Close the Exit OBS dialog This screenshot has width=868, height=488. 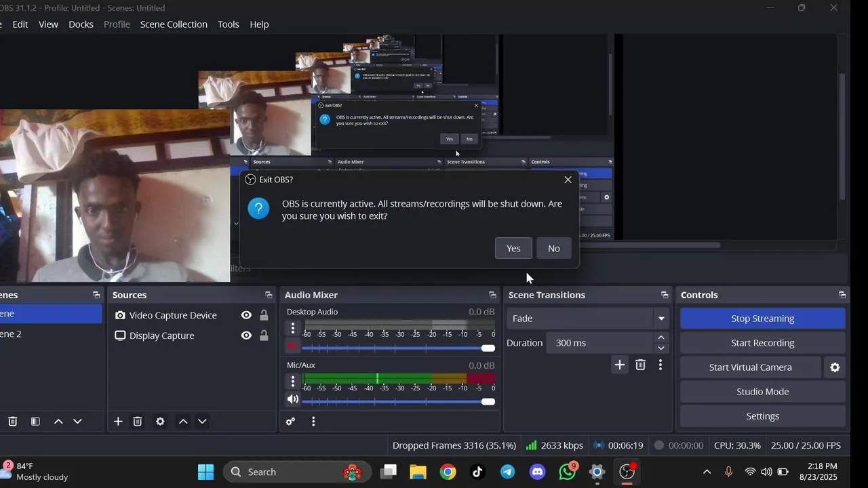(x=568, y=180)
